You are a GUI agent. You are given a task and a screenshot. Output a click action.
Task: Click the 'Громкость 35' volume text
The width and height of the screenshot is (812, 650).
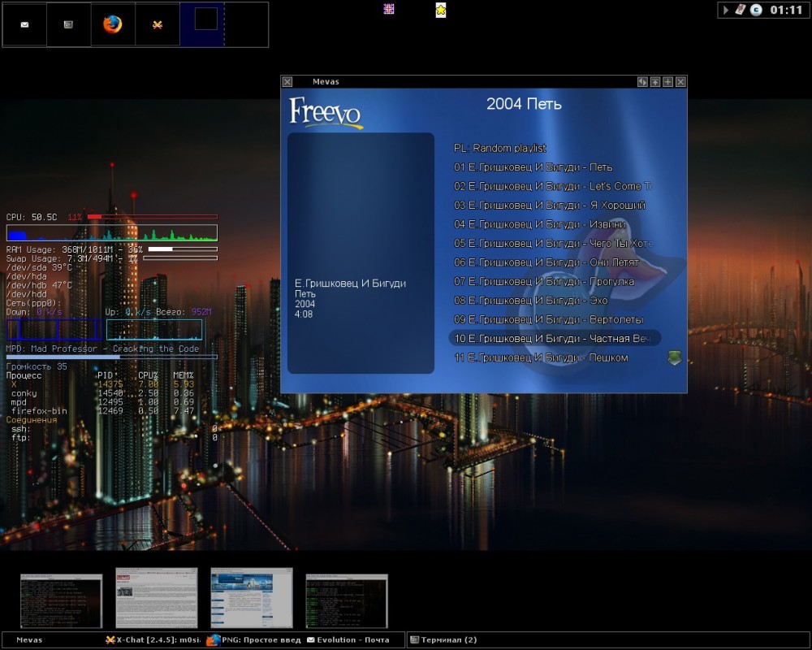click(37, 366)
